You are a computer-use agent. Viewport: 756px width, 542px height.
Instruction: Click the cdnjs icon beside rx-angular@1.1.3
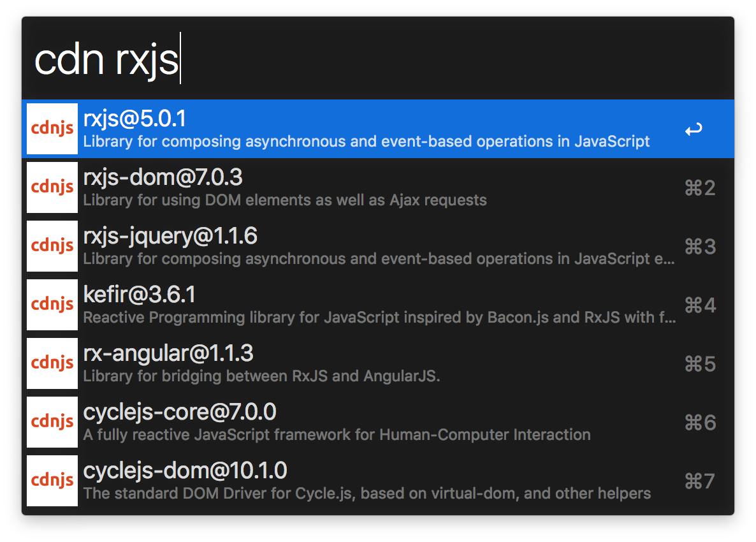52,363
